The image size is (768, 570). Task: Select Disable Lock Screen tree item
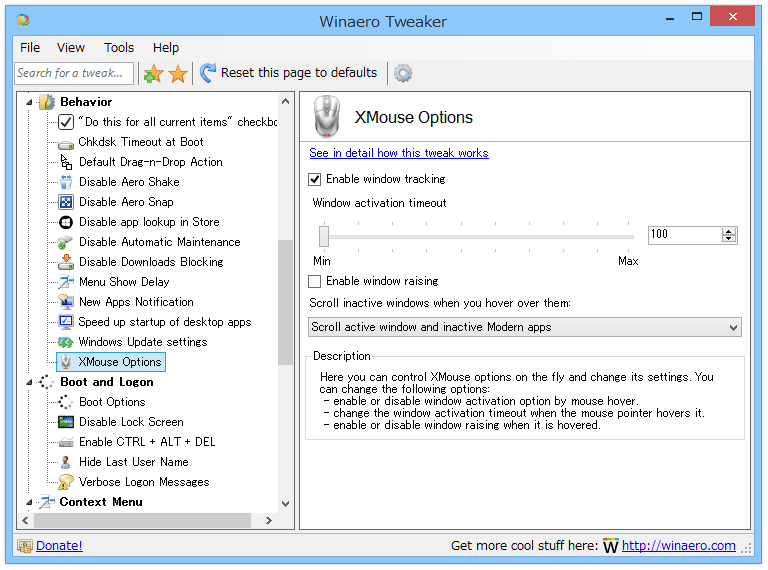pos(131,422)
